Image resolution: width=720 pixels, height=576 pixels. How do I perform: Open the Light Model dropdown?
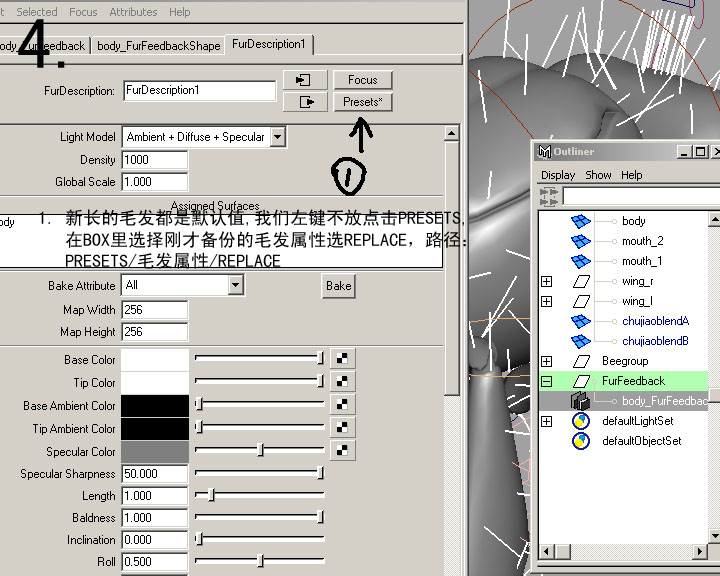[x=277, y=137]
